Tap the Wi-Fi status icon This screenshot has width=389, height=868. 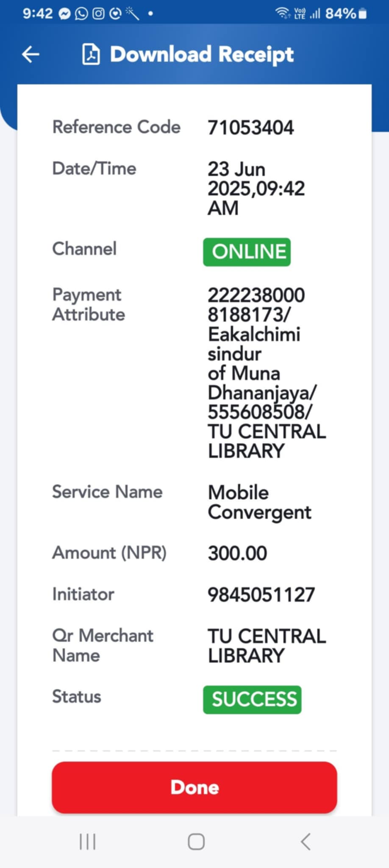283,14
